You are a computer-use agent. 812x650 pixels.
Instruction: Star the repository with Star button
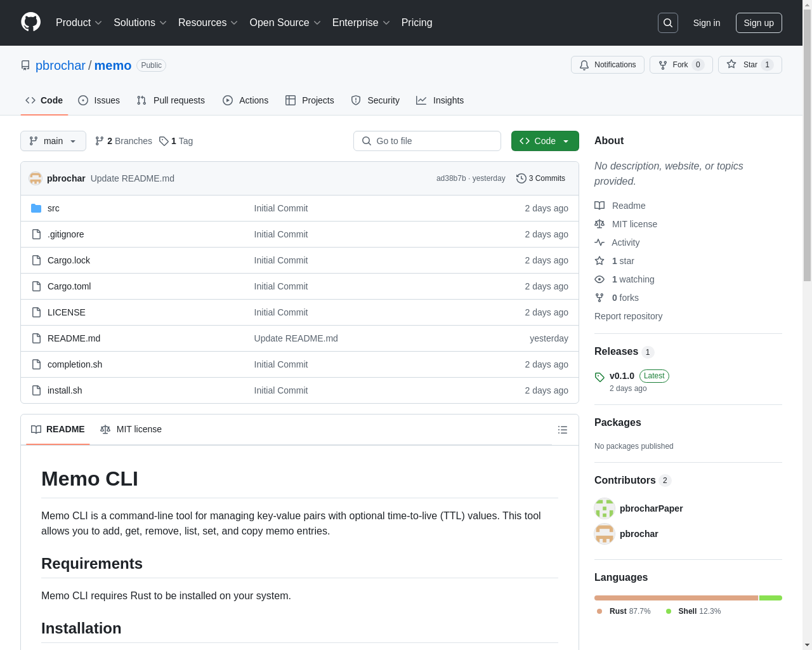pyautogui.click(x=750, y=65)
